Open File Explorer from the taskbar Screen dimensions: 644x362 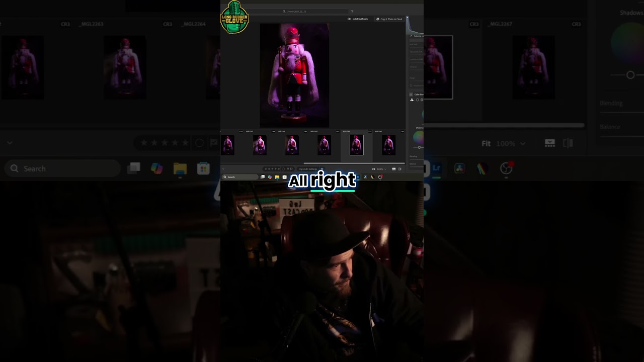point(277,177)
